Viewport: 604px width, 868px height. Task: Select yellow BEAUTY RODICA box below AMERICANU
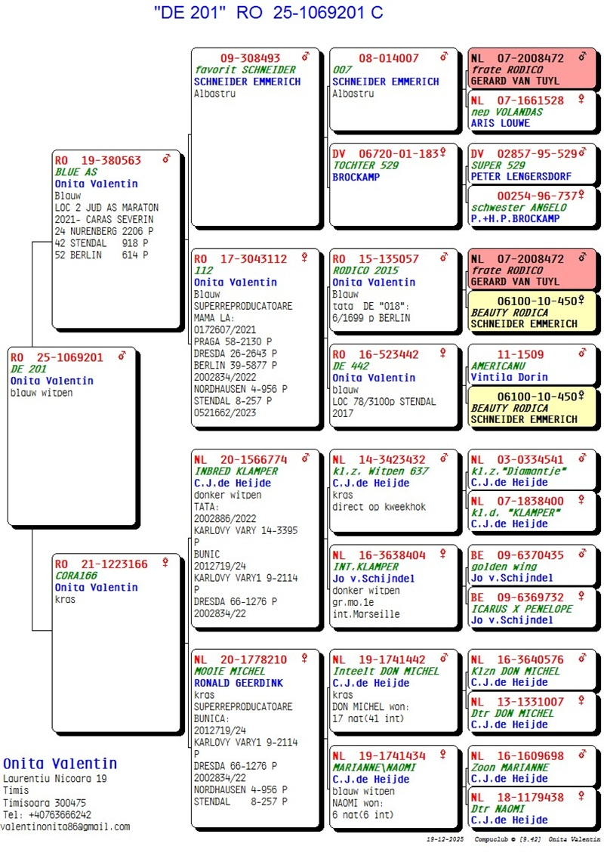click(532, 407)
